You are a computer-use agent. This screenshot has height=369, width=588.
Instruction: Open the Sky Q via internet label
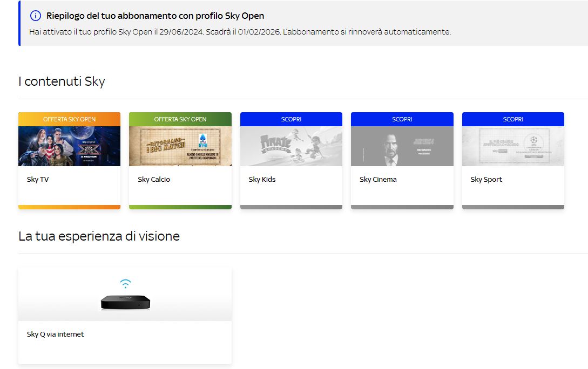tap(56, 334)
